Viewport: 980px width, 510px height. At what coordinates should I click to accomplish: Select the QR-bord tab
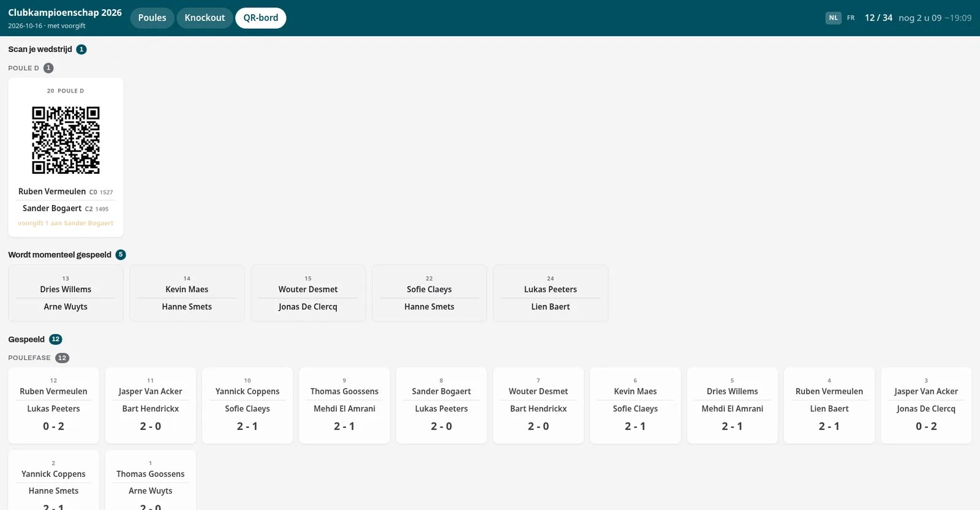click(260, 18)
